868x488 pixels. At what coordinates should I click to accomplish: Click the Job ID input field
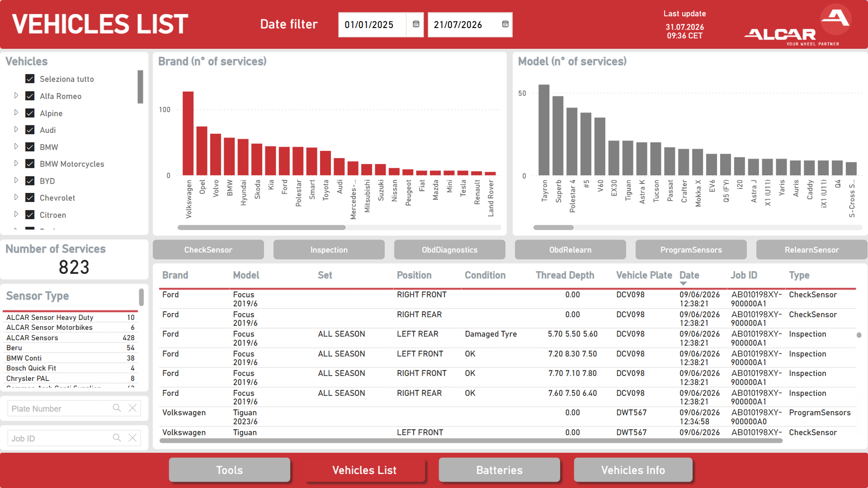[x=59, y=438]
